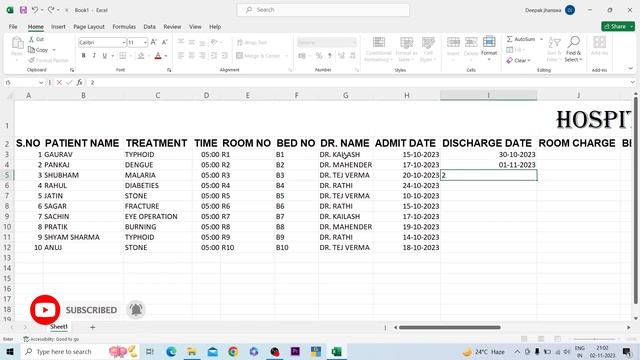
Task: Open Google Chrome from taskbar
Action: (233, 351)
